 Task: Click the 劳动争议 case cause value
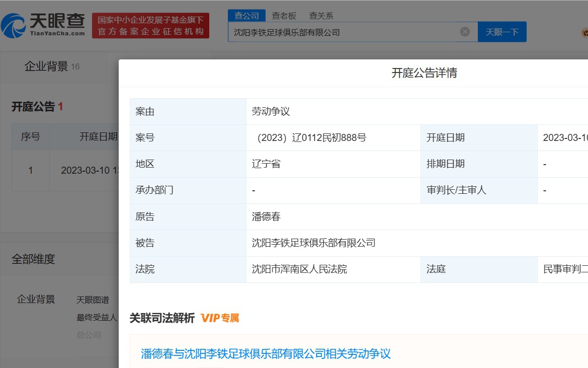pyautogui.click(x=271, y=111)
